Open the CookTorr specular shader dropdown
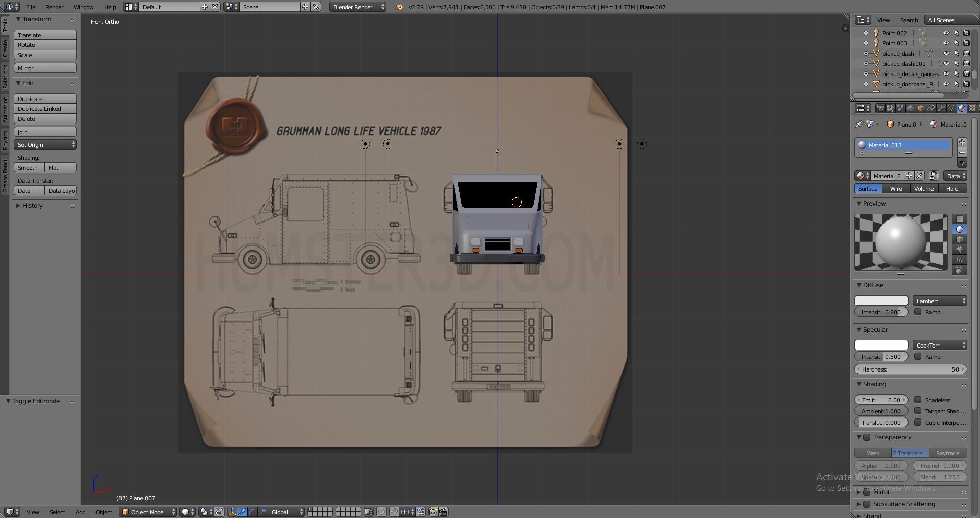Viewport: 980px width, 518px height. 940,345
